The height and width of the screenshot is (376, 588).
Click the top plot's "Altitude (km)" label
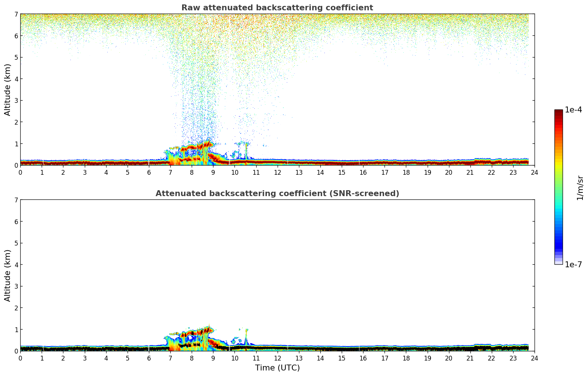(x=8, y=90)
